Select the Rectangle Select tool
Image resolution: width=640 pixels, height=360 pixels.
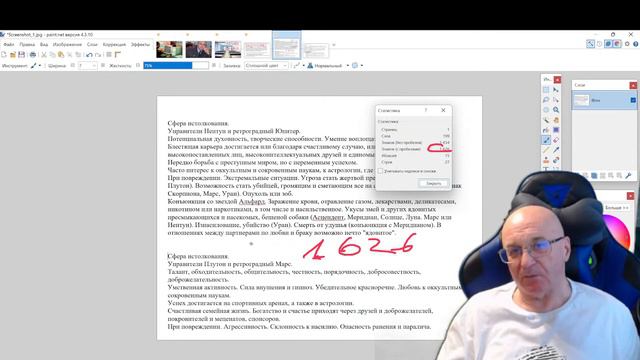click(546, 89)
